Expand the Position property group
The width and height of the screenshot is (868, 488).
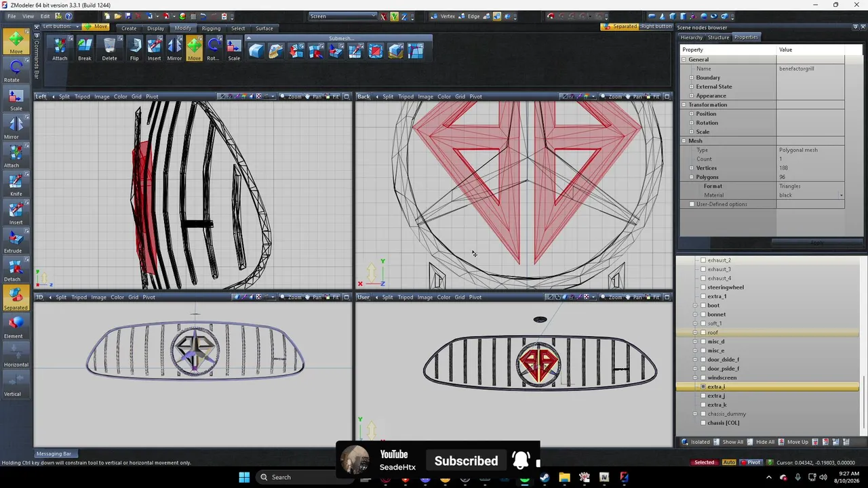pos(692,114)
